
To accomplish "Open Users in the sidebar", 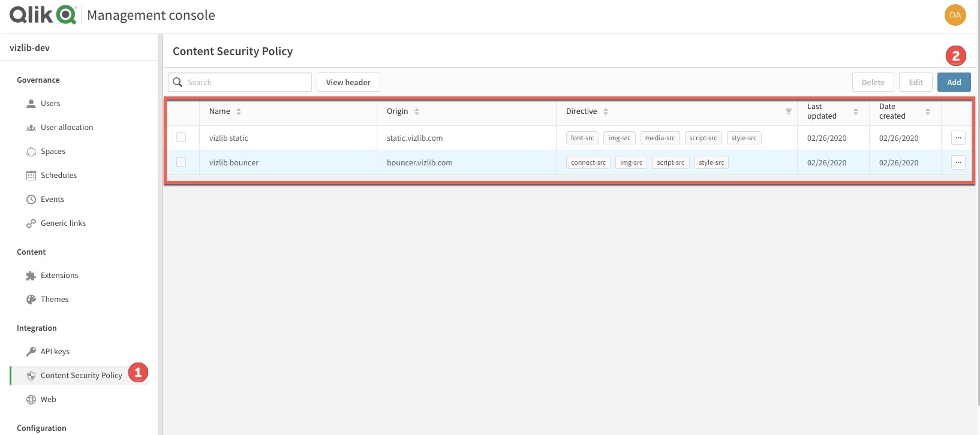I will click(x=50, y=104).
